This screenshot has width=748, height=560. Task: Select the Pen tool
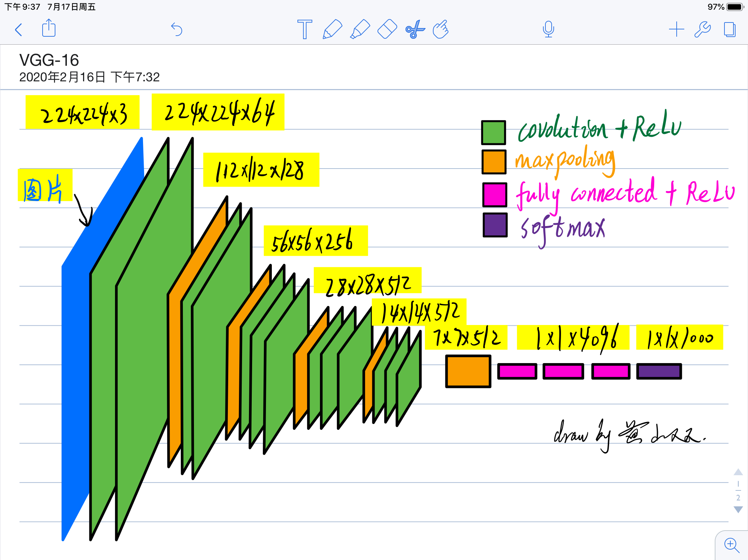tap(332, 29)
